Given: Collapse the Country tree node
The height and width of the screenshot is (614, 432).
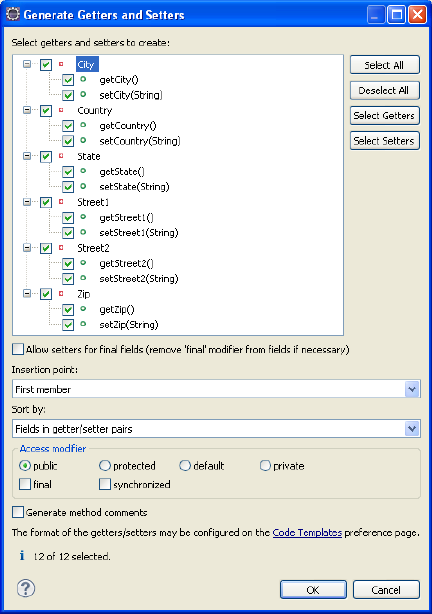Looking at the screenshot, I should [27, 110].
